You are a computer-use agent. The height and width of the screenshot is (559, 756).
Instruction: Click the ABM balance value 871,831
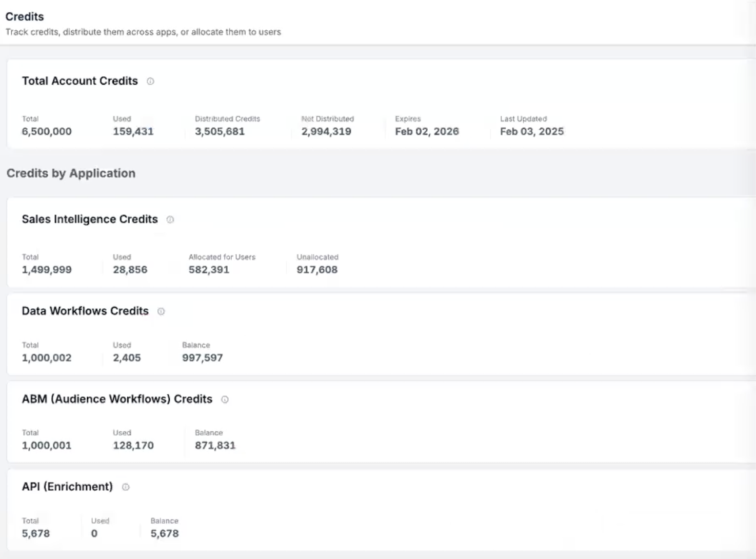(215, 446)
